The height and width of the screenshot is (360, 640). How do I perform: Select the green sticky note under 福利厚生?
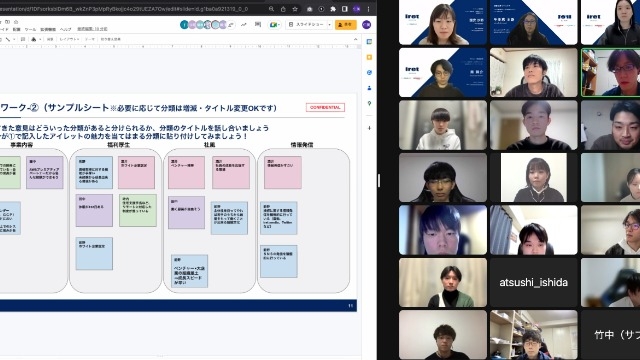[138, 211]
